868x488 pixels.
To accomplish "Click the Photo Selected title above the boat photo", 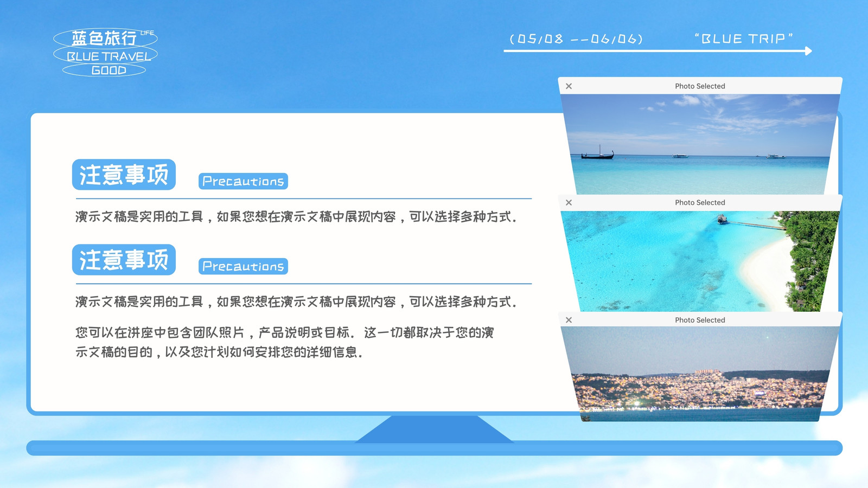I will coord(700,86).
